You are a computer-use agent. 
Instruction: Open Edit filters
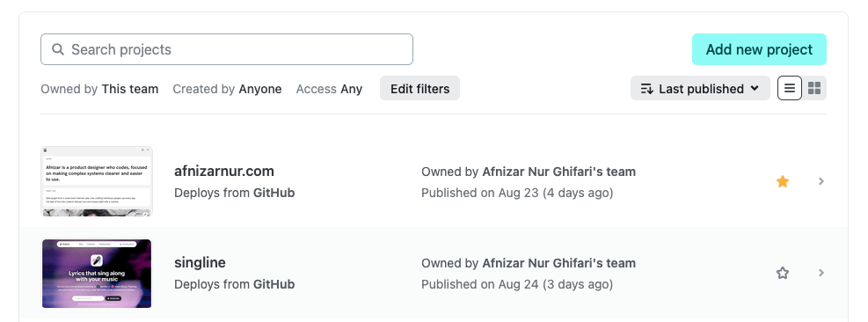[x=419, y=89]
